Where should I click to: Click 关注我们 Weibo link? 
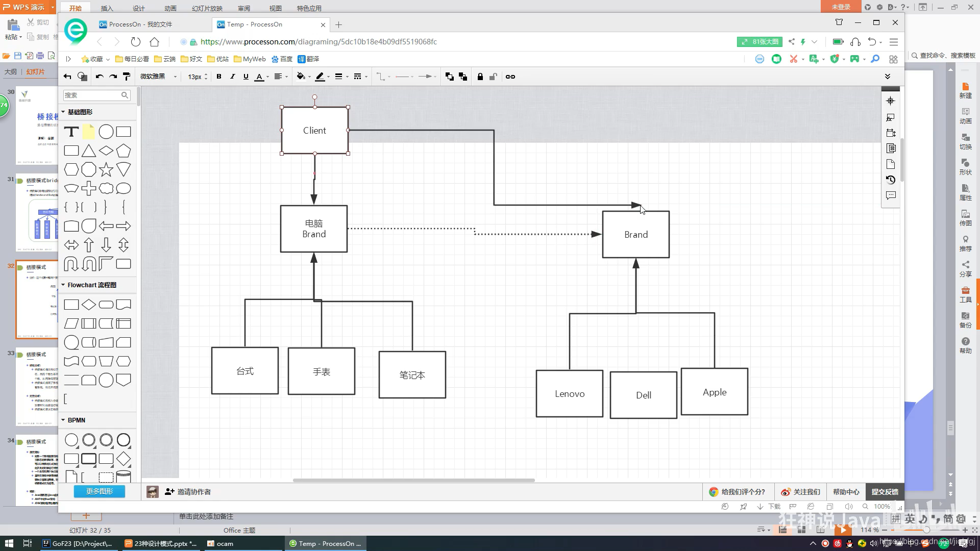click(x=801, y=492)
